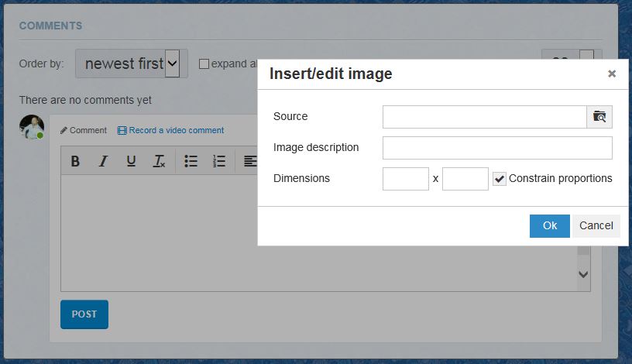
Task: Switch to the Comment tab
Action: [84, 130]
